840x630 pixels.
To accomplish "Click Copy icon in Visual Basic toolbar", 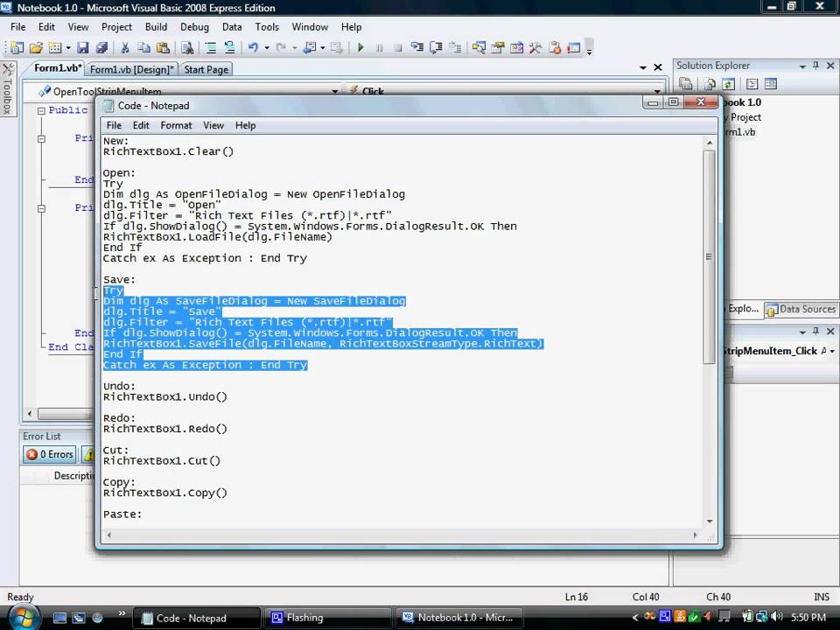I will tap(143, 47).
